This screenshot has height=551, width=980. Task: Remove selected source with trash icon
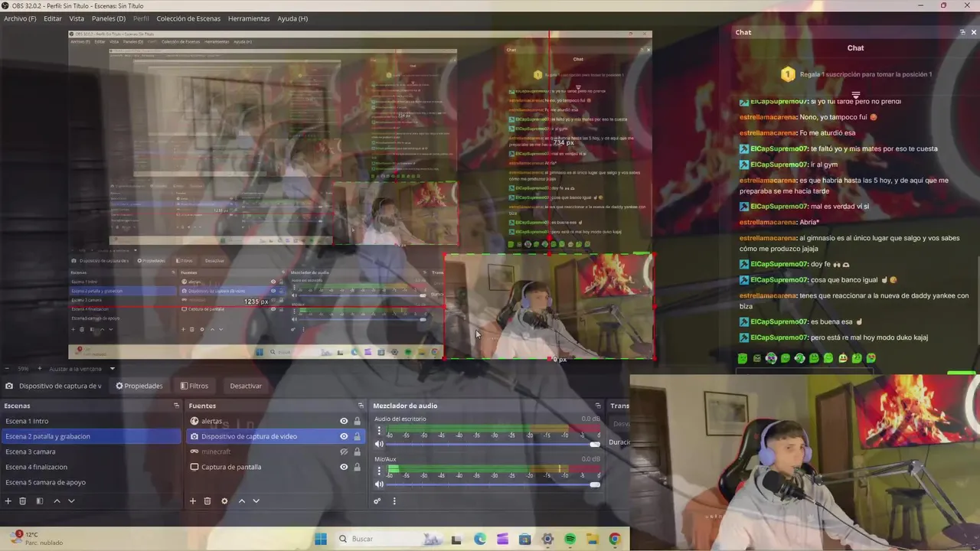[207, 501]
